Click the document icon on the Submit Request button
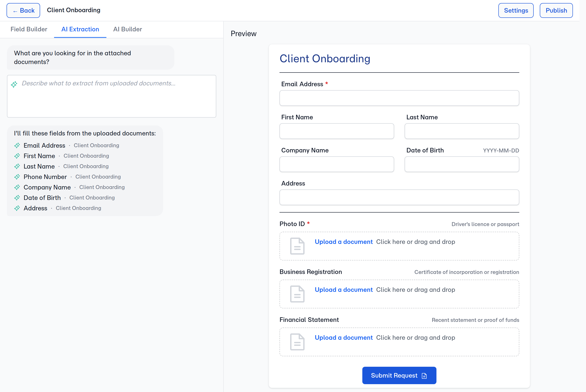Viewport: 586px width, 392px height. tap(424, 376)
